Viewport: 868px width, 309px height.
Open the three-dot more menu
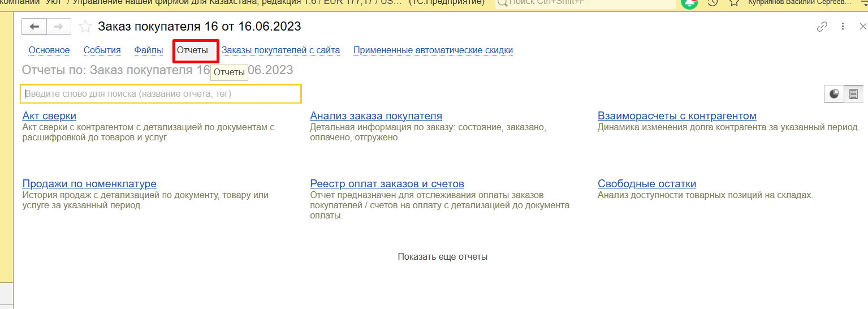tap(843, 27)
